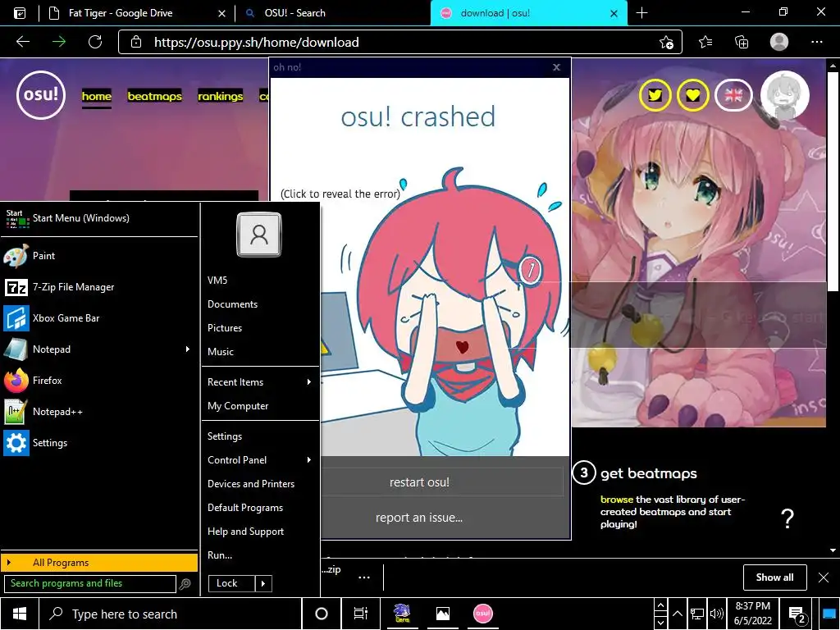Open Paint from the Start menu
The width and height of the screenshot is (840, 630).
click(x=99, y=256)
